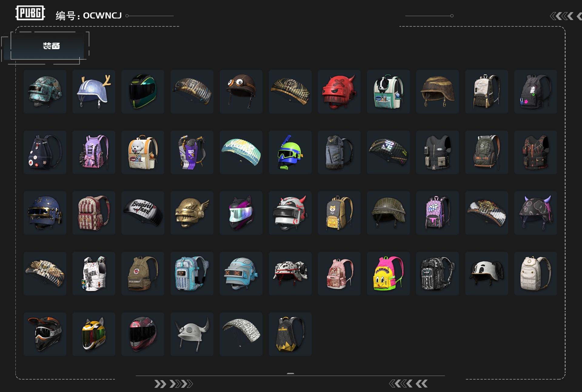Choose black and white parachute with red script
The height and width of the screenshot is (392, 582).
coord(143,213)
